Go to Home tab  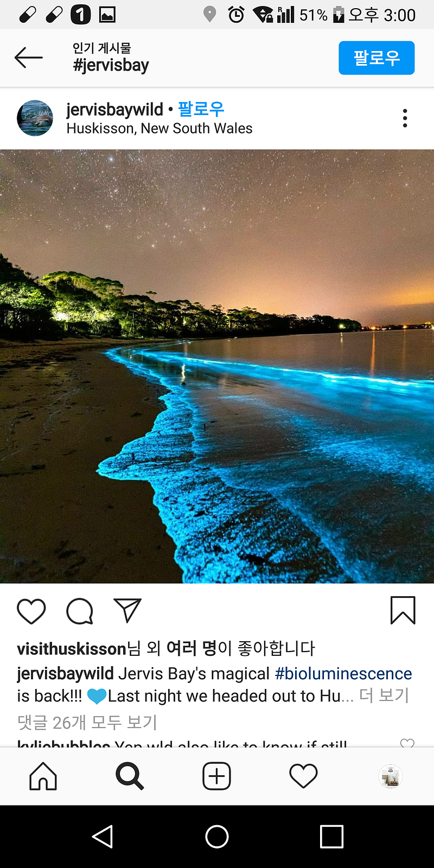point(43,776)
